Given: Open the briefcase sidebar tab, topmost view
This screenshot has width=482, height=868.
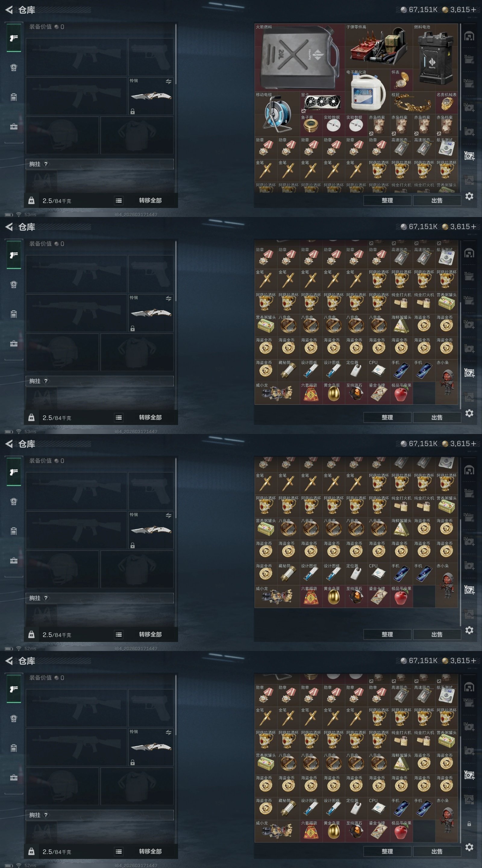Looking at the screenshot, I should [x=14, y=126].
